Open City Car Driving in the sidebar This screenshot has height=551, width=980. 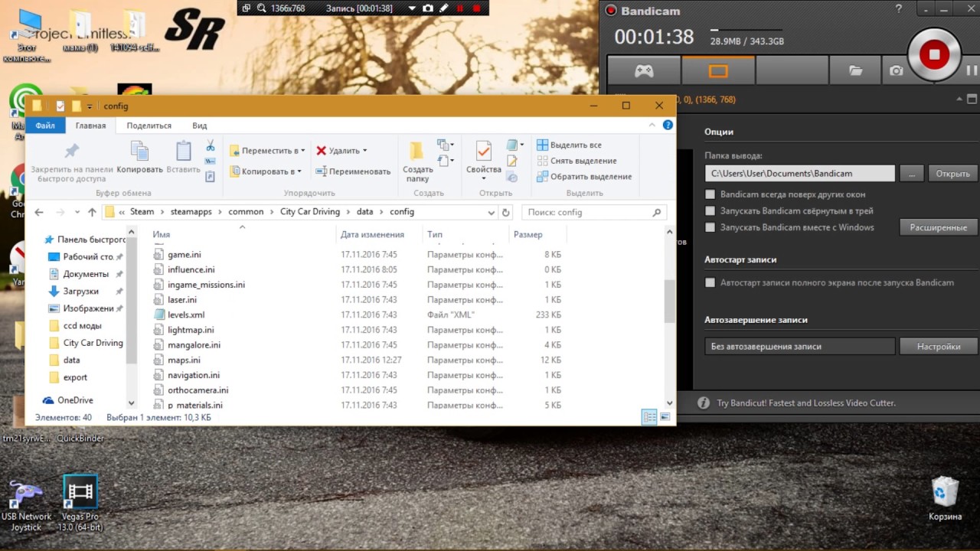tap(85, 343)
